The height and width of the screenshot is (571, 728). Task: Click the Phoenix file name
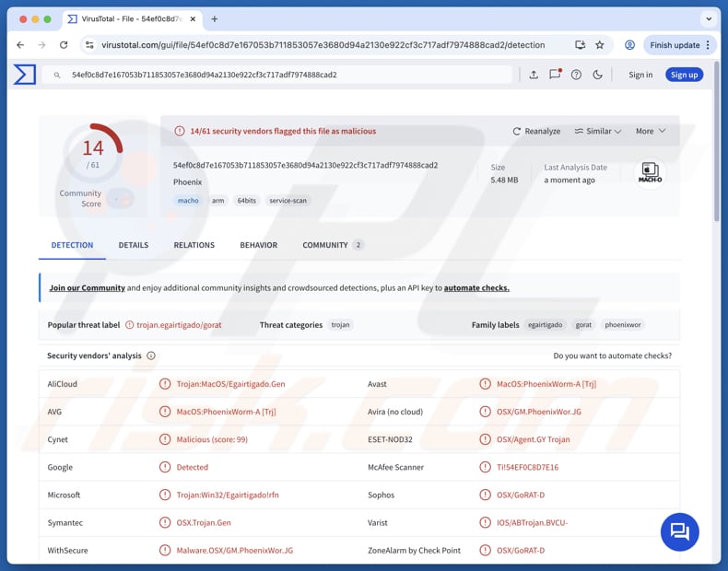[x=188, y=182]
